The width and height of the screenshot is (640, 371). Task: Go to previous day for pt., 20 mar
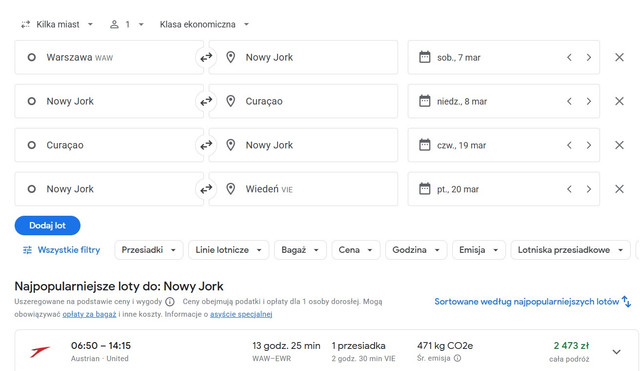[569, 189]
